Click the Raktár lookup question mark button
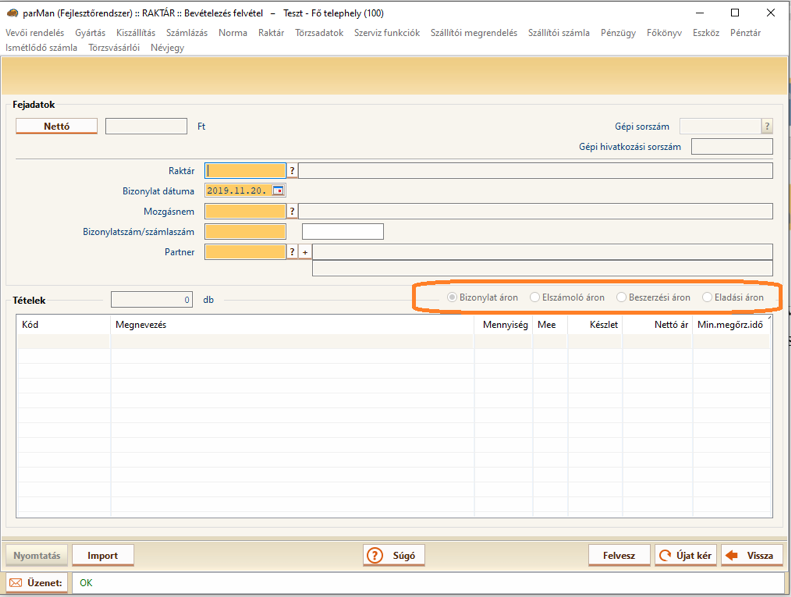Image resolution: width=791 pixels, height=597 pixels. pos(292,171)
